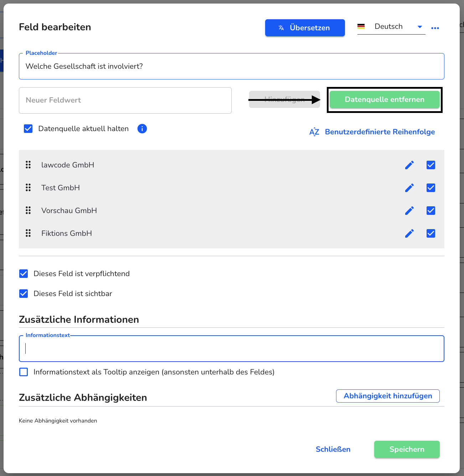Click Datenquelle entfernen button
Image resolution: width=464 pixels, height=476 pixels.
click(385, 99)
